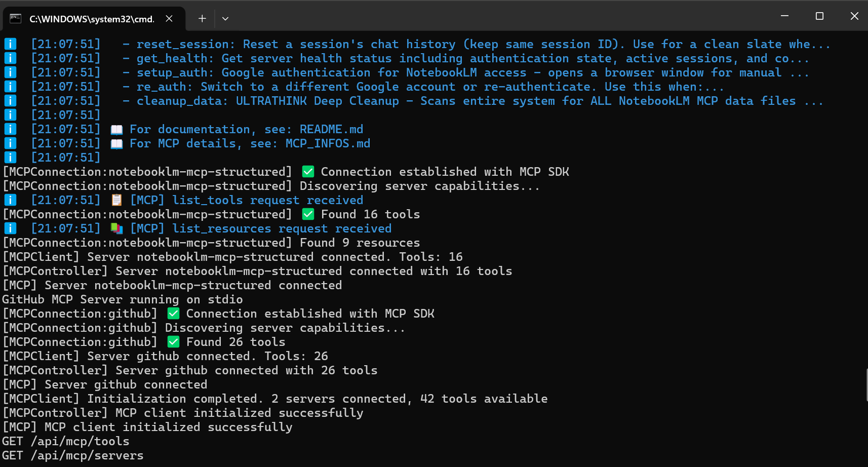Click the book icon beside MCP details line
868x467 pixels.
pyautogui.click(x=116, y=144)
